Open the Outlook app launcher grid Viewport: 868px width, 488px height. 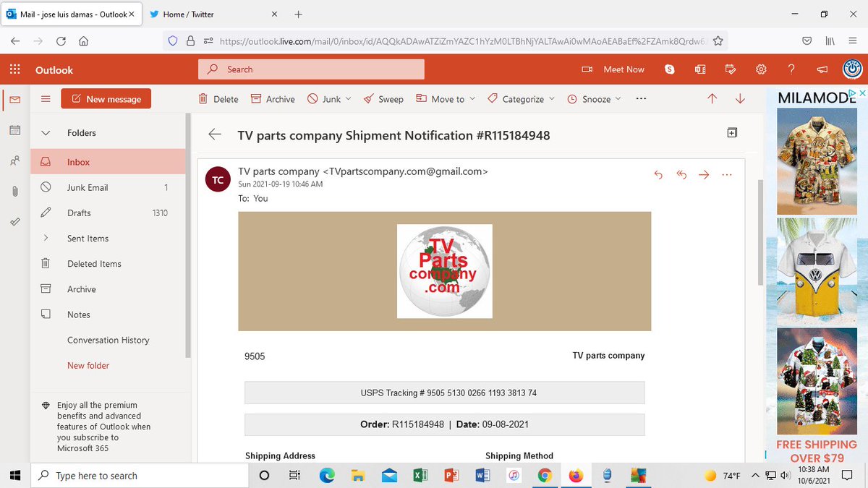point(14,69)
